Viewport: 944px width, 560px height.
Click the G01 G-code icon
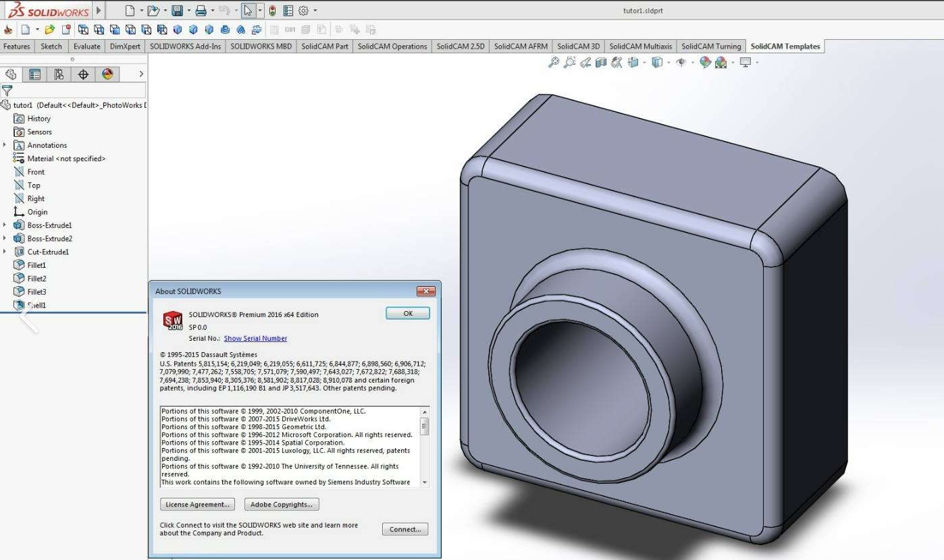[290, 30]
